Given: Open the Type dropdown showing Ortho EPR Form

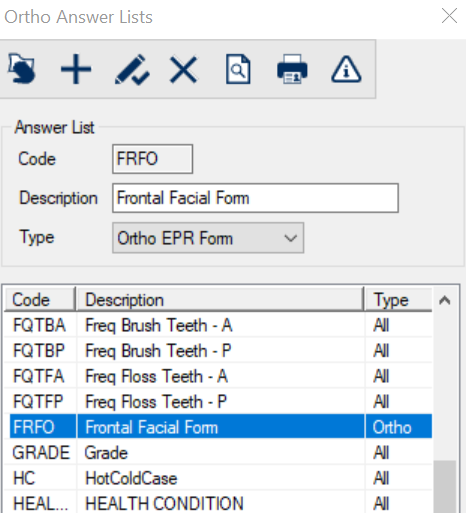Looking at the screenshot, I should [x=208, y=238].
